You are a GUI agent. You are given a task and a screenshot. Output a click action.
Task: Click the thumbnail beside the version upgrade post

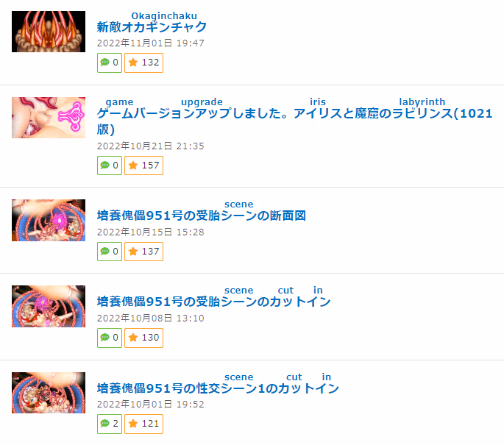point(49,118)
